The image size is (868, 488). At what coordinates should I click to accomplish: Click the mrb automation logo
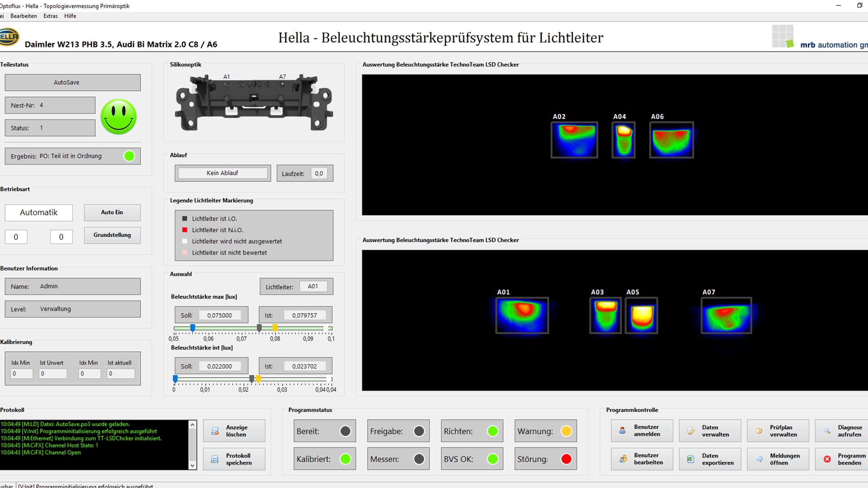tap(820, 38)
